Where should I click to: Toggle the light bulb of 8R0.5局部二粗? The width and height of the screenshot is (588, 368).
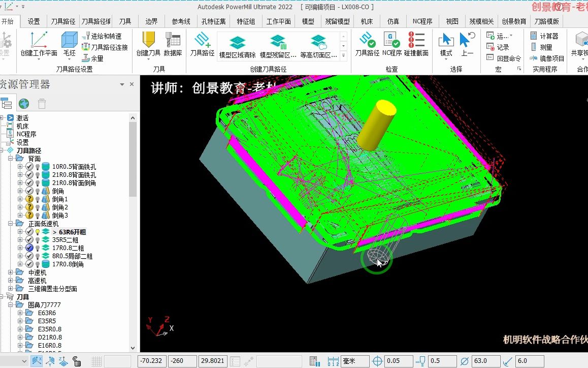coord(38,256)
